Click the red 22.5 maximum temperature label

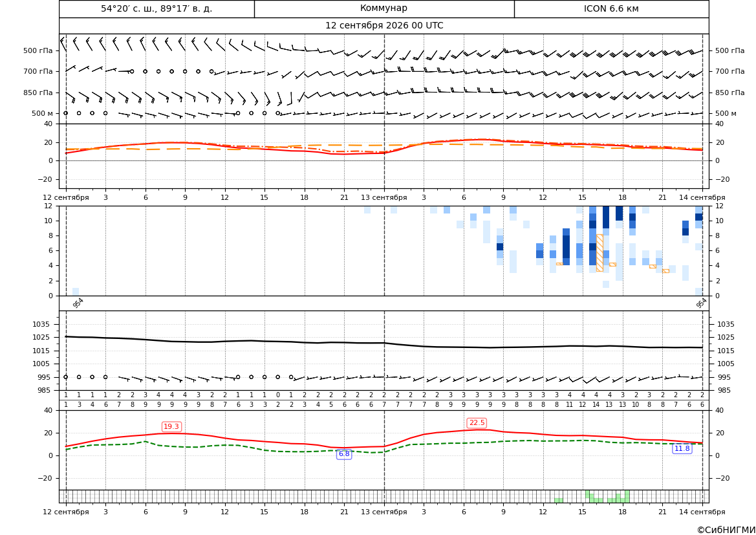[x=477, y=422]
